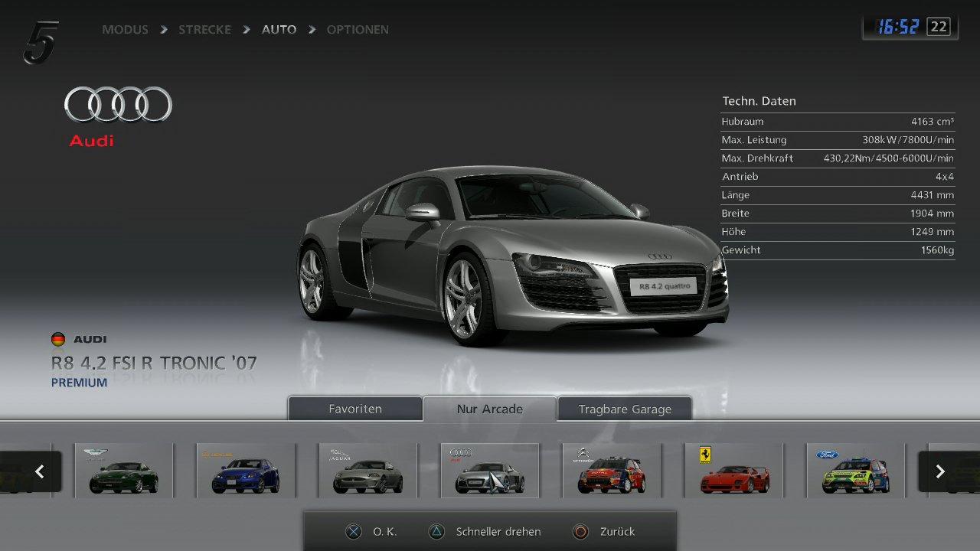The height and width of the screenshot is (551, 980).
Task: Click the triangle button icon Schneller drehen
Action: tap(436, 531)
